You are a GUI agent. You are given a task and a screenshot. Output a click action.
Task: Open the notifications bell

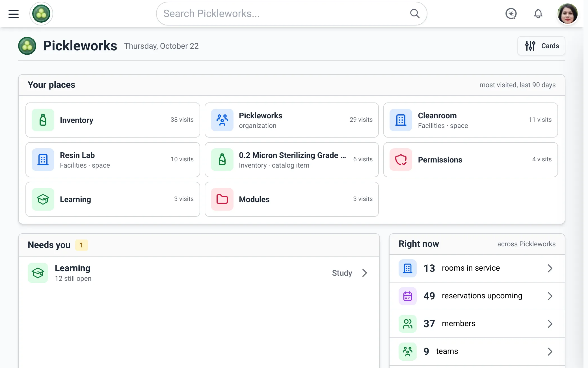(x=538, y=14)
